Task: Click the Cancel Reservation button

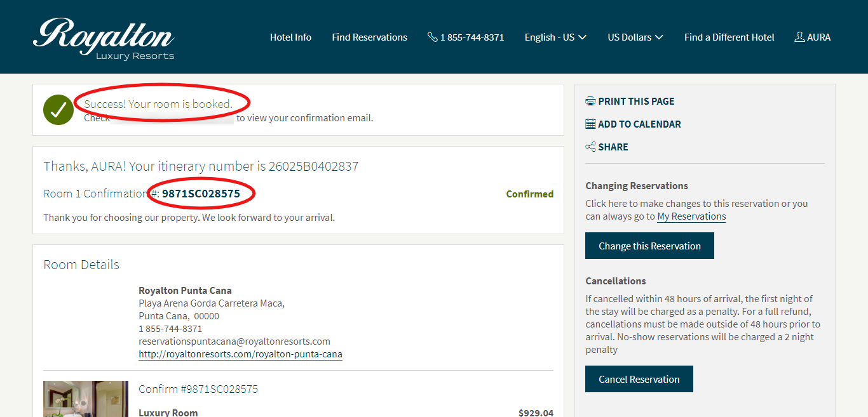Action: pyautogui.click(x=639, y=379)
